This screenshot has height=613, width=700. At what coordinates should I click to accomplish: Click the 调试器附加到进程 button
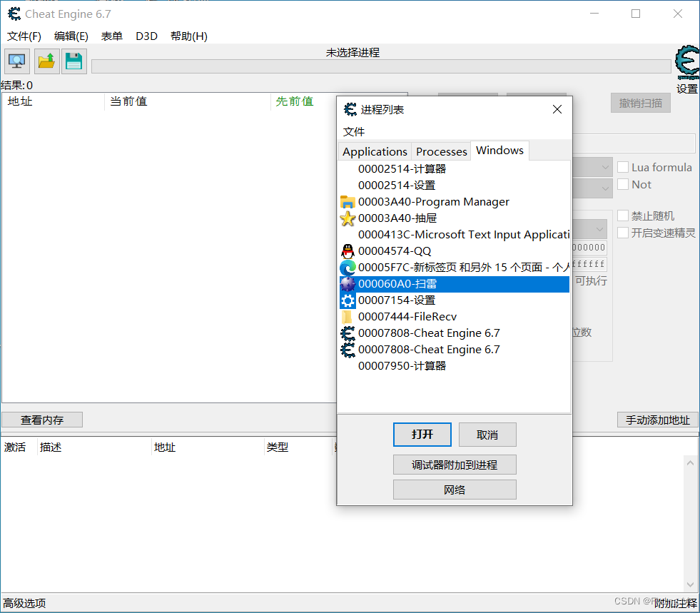[x=455, y=464]
